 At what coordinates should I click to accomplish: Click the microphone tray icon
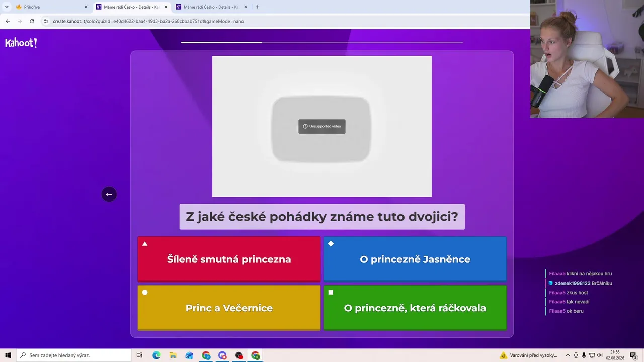tap(584, 355)
